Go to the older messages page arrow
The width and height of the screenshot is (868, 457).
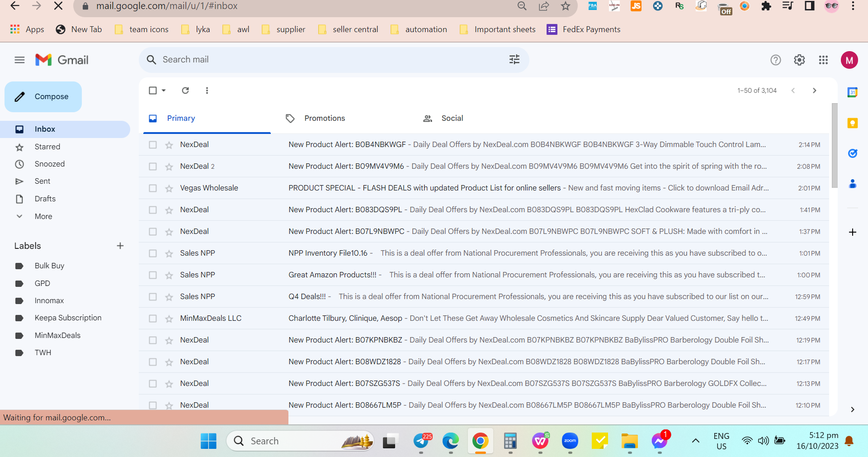[815, 90]
